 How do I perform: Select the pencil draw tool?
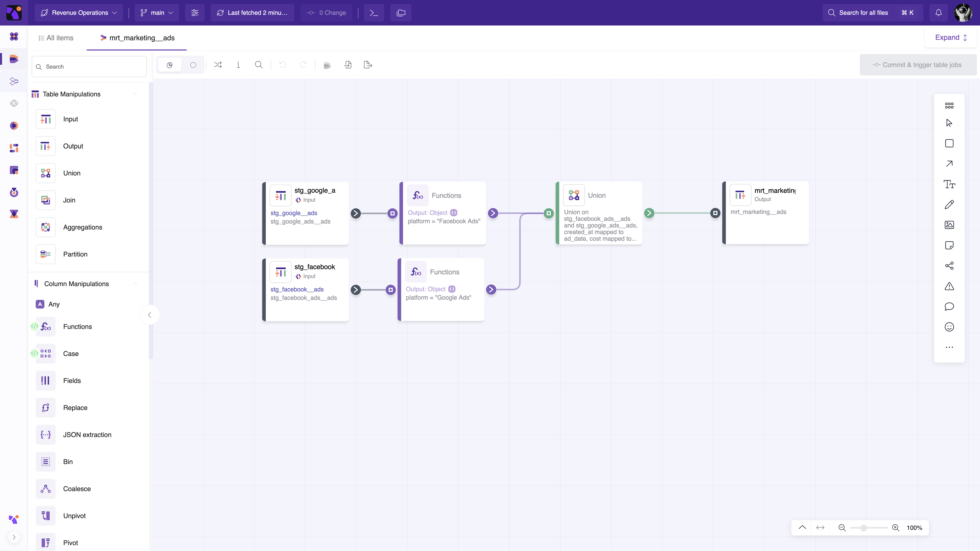[x=949, y=205]
